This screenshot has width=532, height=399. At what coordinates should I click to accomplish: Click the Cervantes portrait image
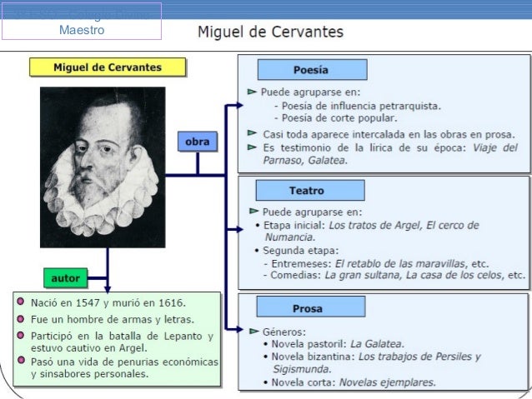[x=103, y=167]
